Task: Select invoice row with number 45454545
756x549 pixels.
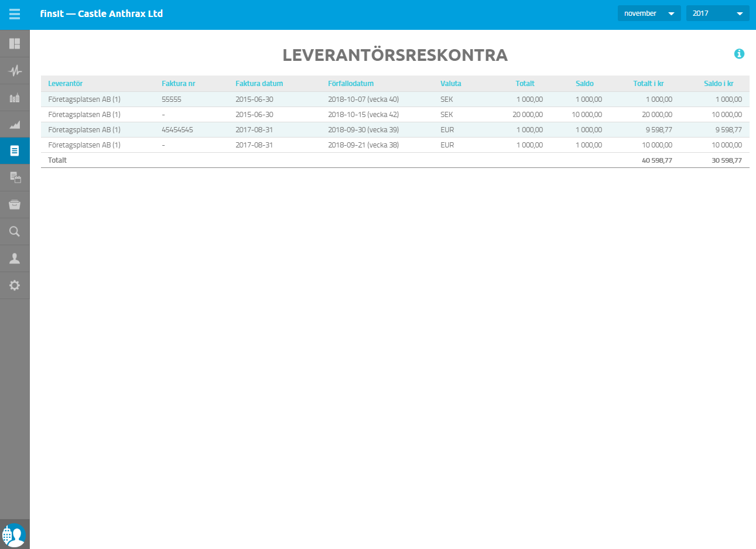Action: 395,130
